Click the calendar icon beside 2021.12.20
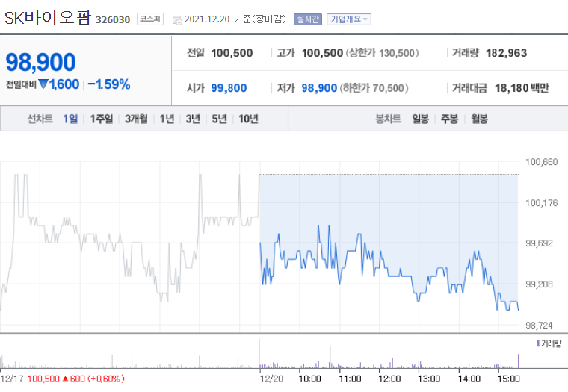 [x=177, y=20]
